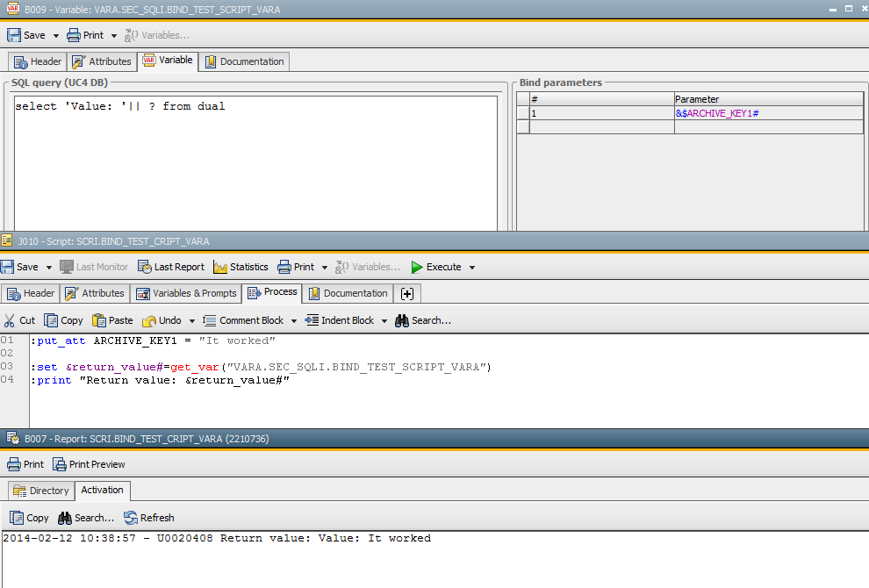Click the Copy icon in the script editor toolbar

[x=51, y=320]
